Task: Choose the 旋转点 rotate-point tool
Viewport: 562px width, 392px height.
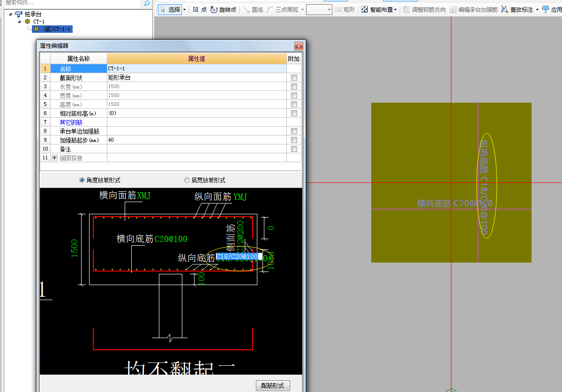Action: pos(223,10)
